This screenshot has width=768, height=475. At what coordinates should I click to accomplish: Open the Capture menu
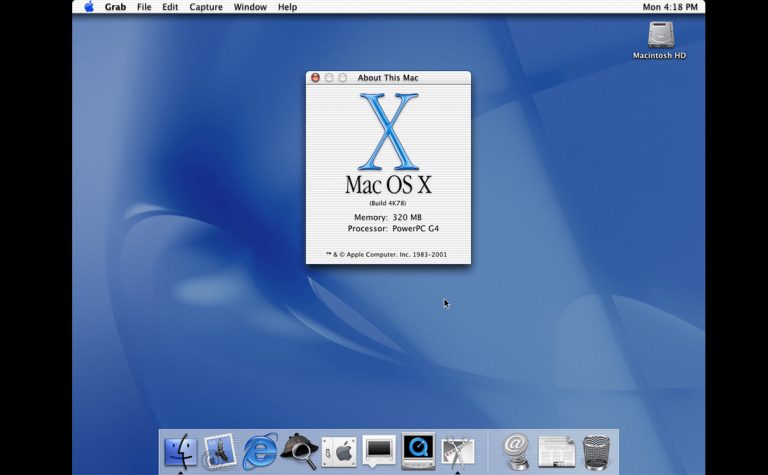(x=206, y=7)
